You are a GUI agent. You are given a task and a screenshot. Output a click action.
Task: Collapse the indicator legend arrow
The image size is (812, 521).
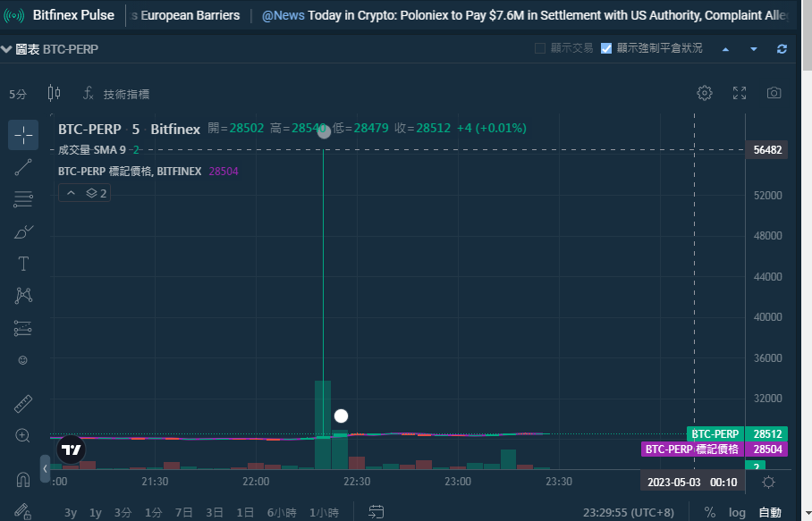[71, 193]
